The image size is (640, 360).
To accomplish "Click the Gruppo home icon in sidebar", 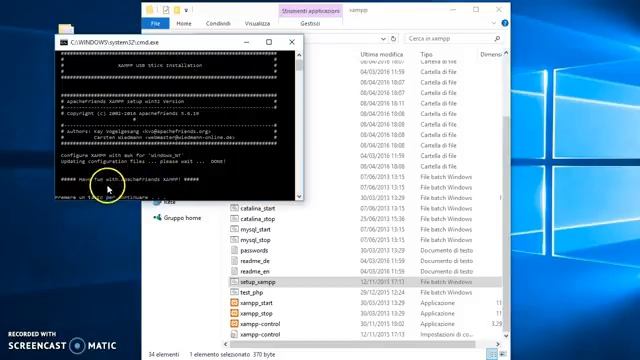I will [x=157, y=218].
